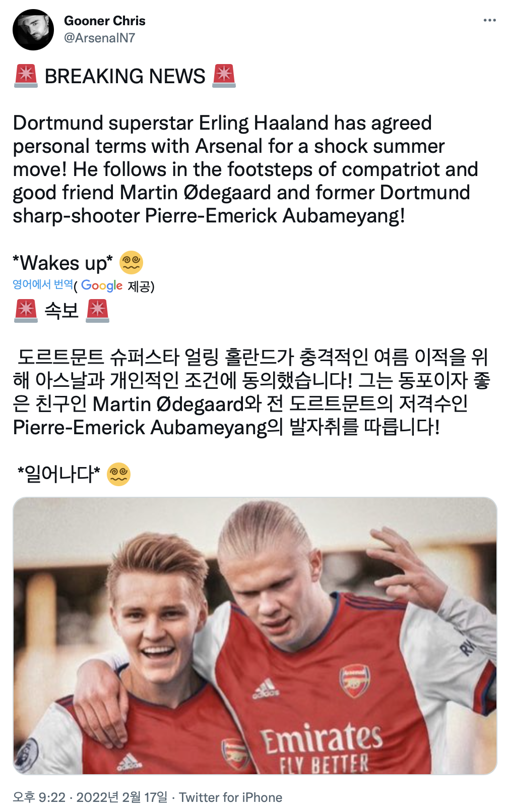Click the first siren emoji before BREAKING NEWS
This screenshot has height=812, width=505.
(x=26, y=76)
